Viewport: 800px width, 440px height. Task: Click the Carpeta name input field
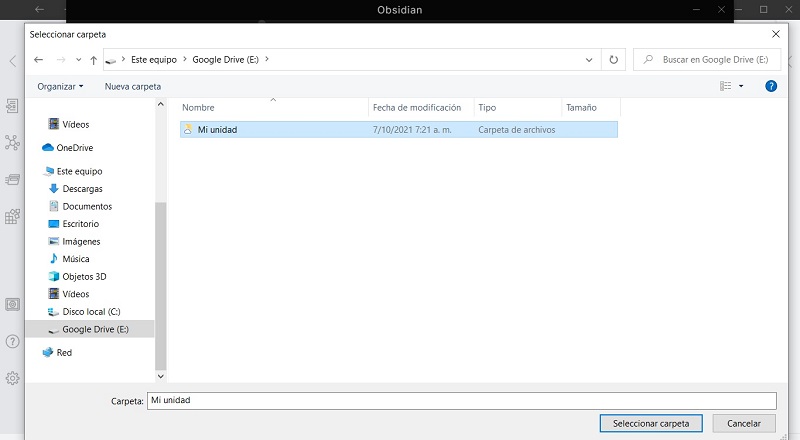pos(462,401)
